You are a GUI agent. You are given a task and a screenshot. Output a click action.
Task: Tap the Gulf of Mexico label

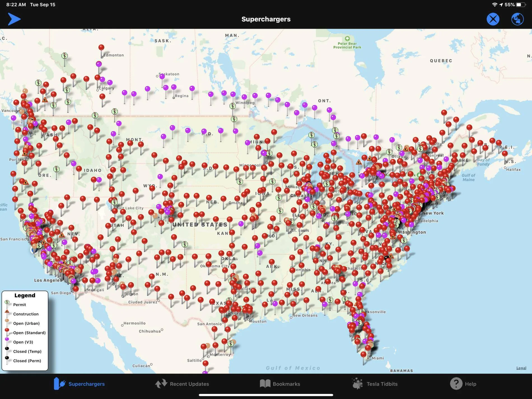click(x=293, y=368)
